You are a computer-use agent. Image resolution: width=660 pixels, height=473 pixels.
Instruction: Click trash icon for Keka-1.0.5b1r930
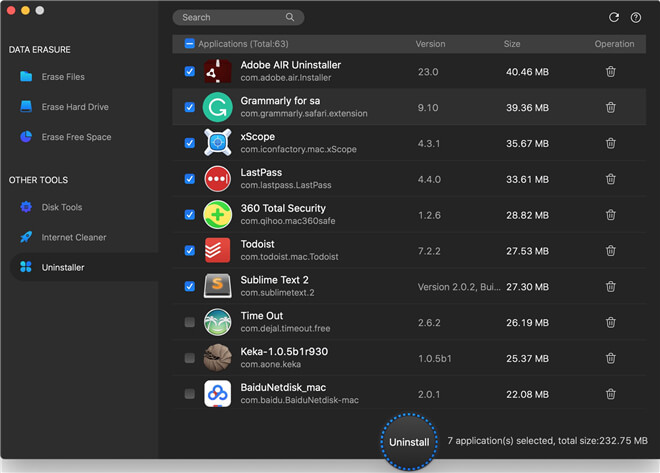(x=610, y=358)
